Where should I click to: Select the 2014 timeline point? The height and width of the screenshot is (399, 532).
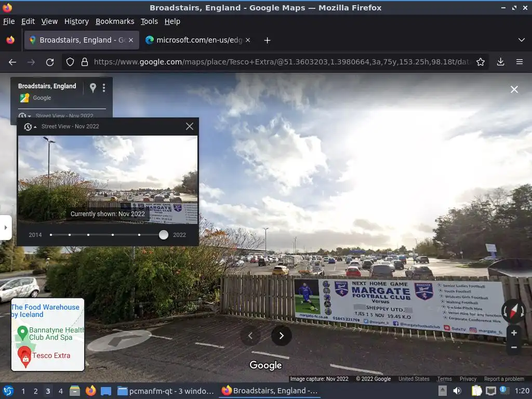pos(51,235)
